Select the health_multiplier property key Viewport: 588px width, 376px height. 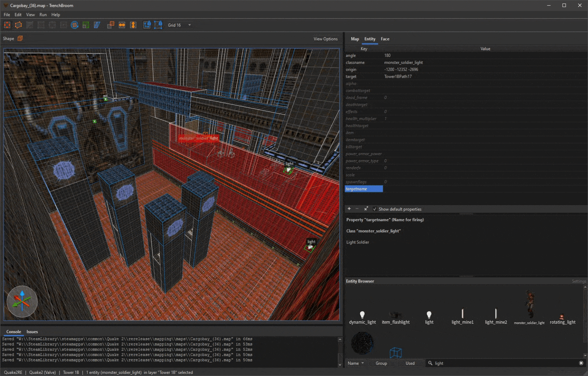pos(364,119)
